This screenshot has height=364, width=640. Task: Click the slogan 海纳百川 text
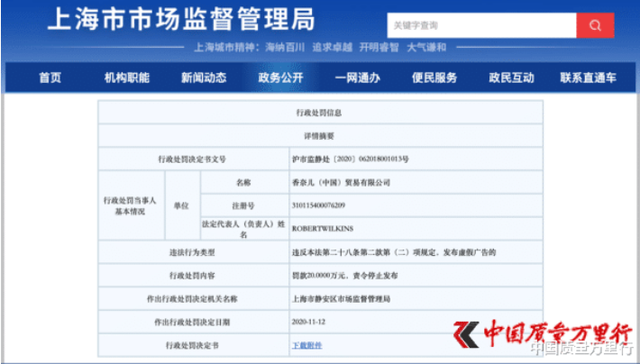pos(285,48)
